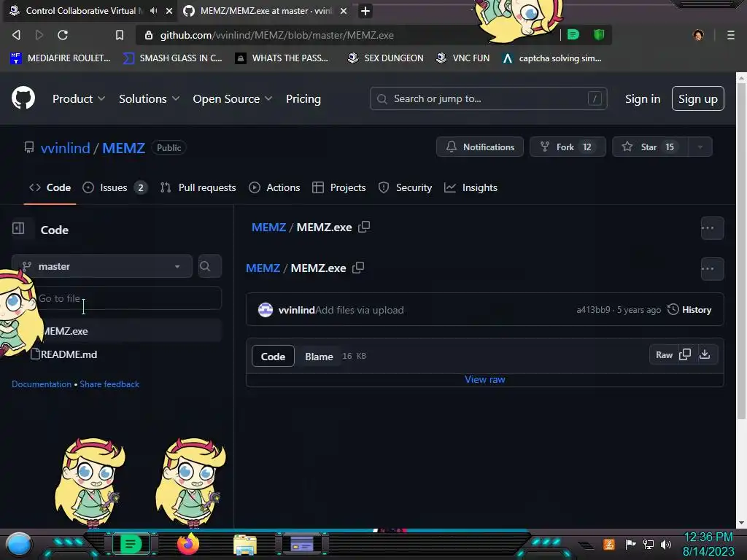Switch to the Code tab
Image resolution: width=747 pixels, height=560 pixels.
coord(50,187)
